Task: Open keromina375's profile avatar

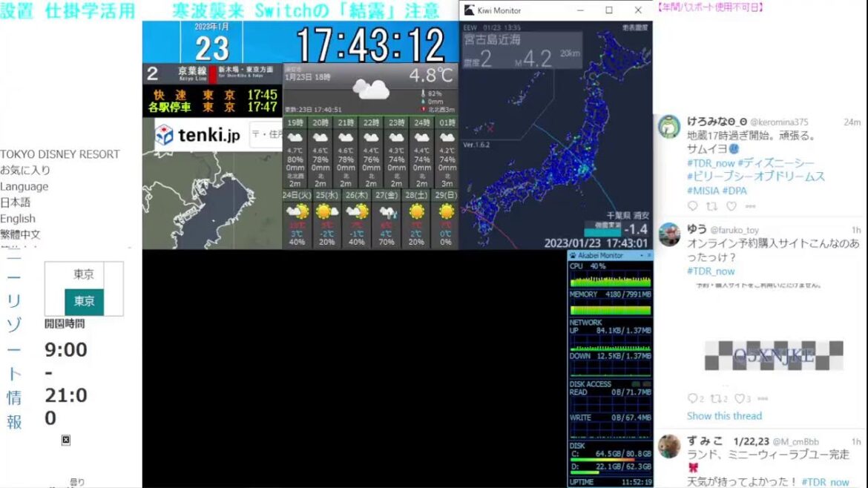Action: tap(669, 126)
